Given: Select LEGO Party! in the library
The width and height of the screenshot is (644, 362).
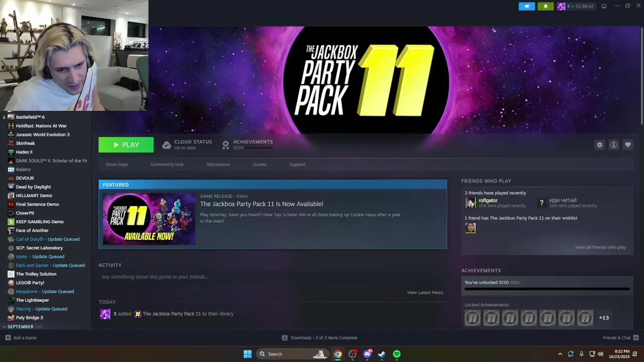Looking at the screenshot, I should (30, 283).
